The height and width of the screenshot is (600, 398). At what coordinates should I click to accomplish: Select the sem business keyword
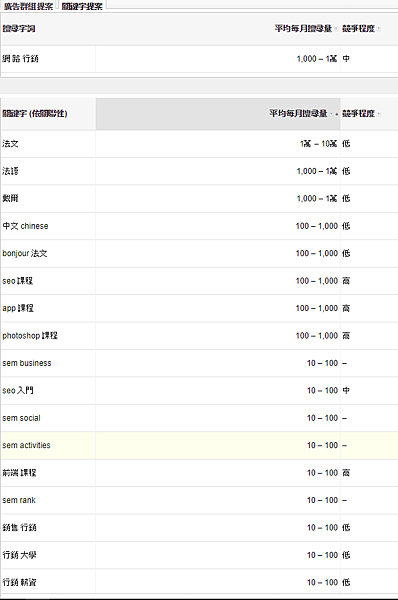tap(27, 363)
